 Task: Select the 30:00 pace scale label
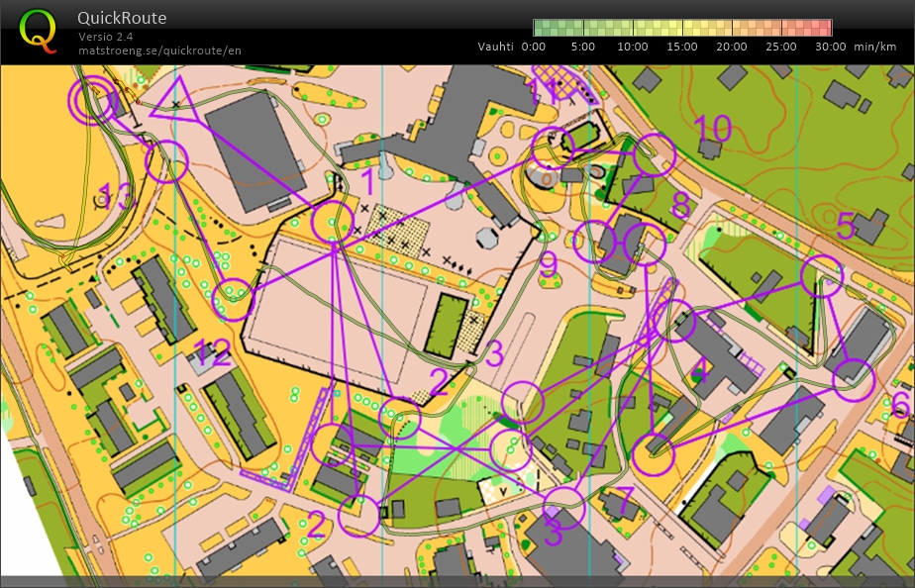(x=830, y=47)
